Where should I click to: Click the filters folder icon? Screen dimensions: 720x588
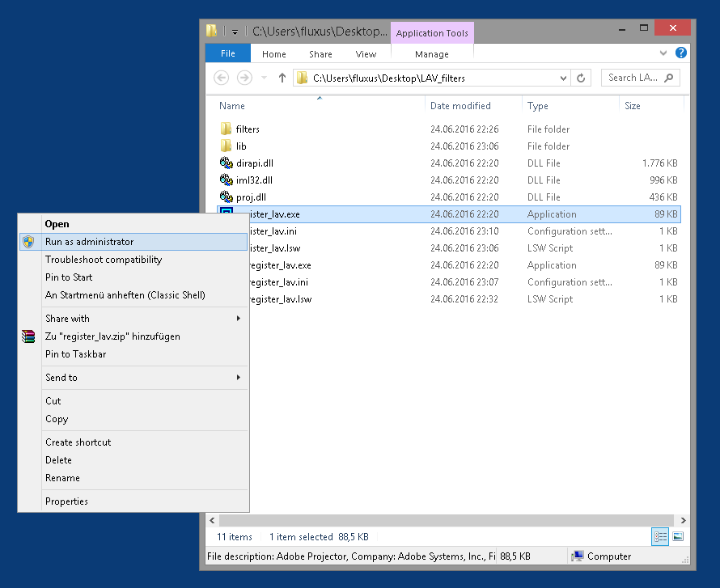[226, 129]
